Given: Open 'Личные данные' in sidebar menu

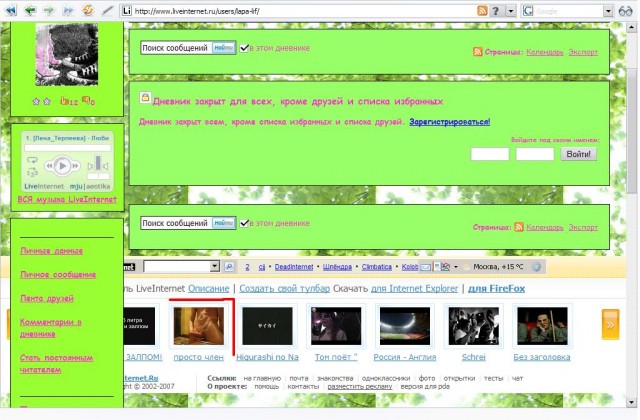Looking at the screenshot, I should pyautogui.click(x=51, y=251).
